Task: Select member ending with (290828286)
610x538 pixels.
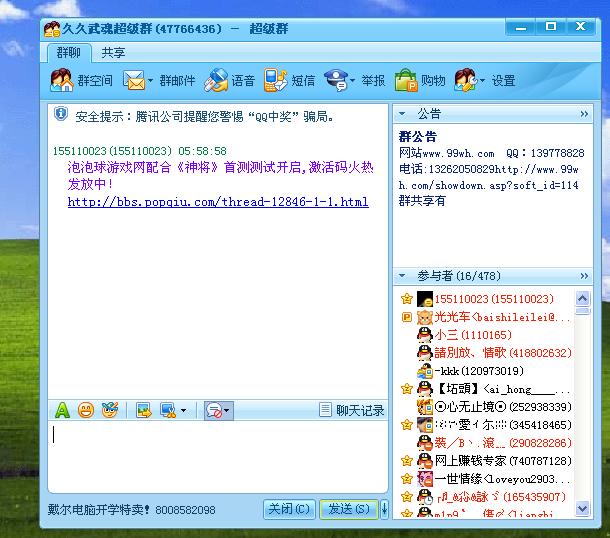Action: pyautogui.click(x=484, y=443)
